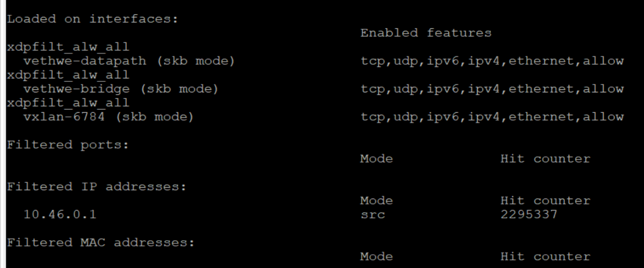Select the IP address 10.46.0.1
644x268 pixels.
[x=60, y=214]
